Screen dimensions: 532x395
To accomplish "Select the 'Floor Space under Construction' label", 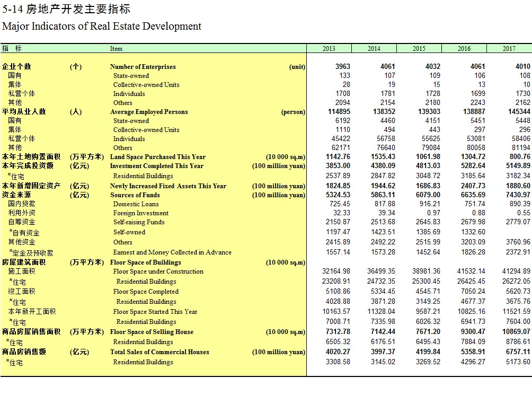I will 158,271.
